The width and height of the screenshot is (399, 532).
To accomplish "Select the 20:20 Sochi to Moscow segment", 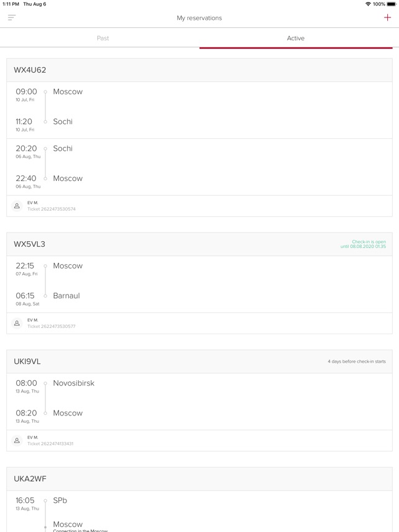I will tap(199, 167).
